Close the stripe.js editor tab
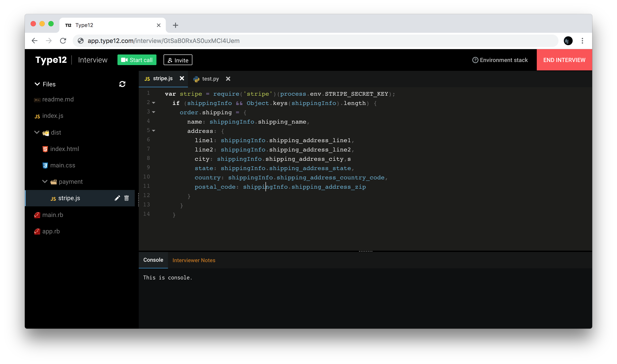The width and height of the screenshot is (617, 364). pos(182,79)
